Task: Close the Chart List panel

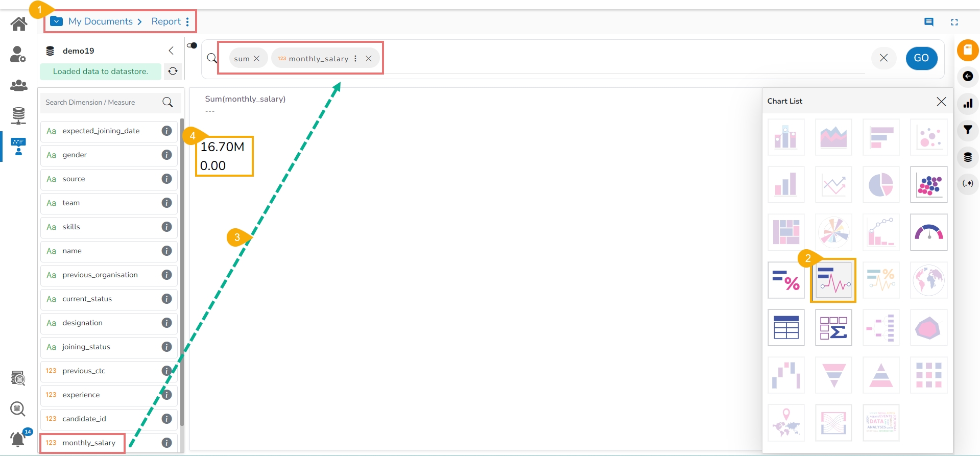Action: pyautogui.click(x=941, y=102)
